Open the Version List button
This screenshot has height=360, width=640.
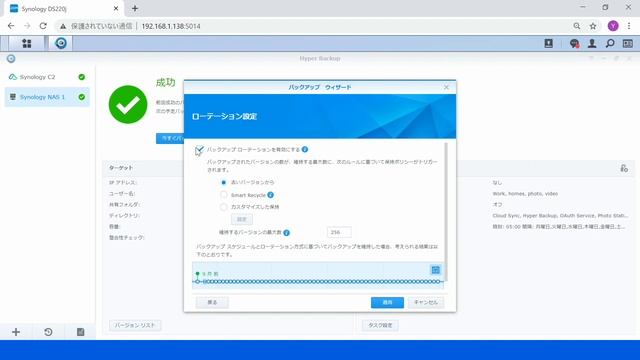tap(135, 325)
